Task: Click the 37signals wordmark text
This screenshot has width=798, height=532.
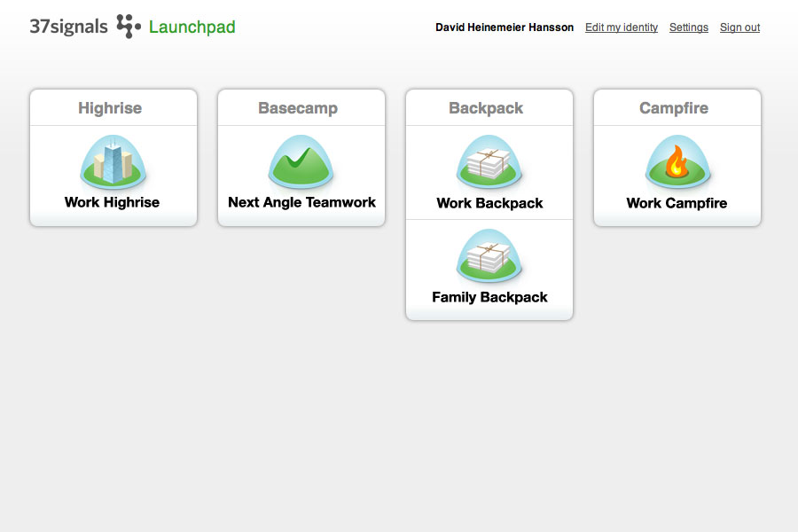Action: click(x=68, y=27)
